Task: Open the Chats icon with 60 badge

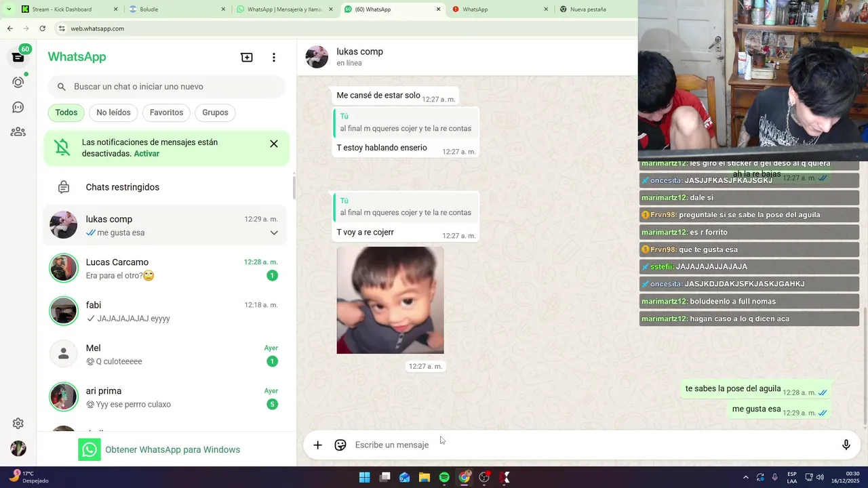Action: coord(18,57)
